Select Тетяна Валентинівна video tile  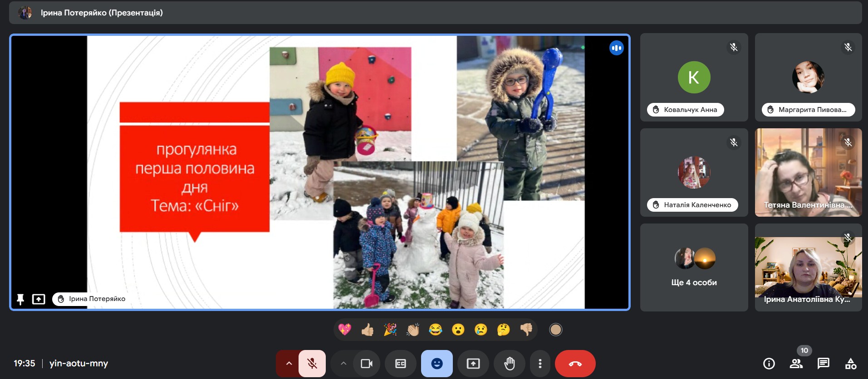point(808,172)
